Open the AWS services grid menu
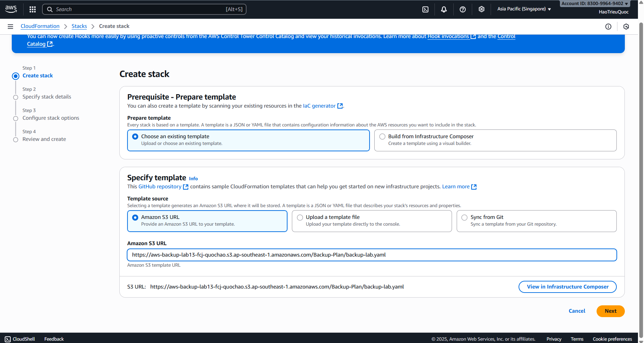 [33, 9]
